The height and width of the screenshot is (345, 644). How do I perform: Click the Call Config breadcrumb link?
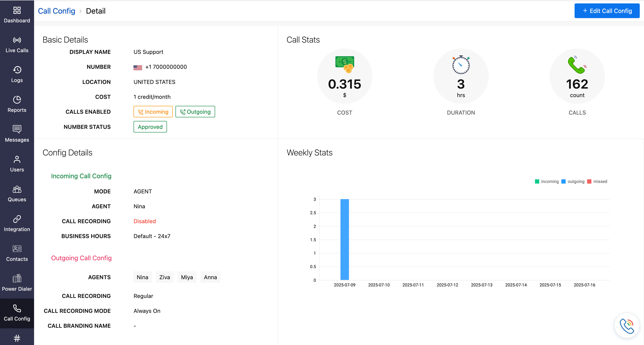56,11
